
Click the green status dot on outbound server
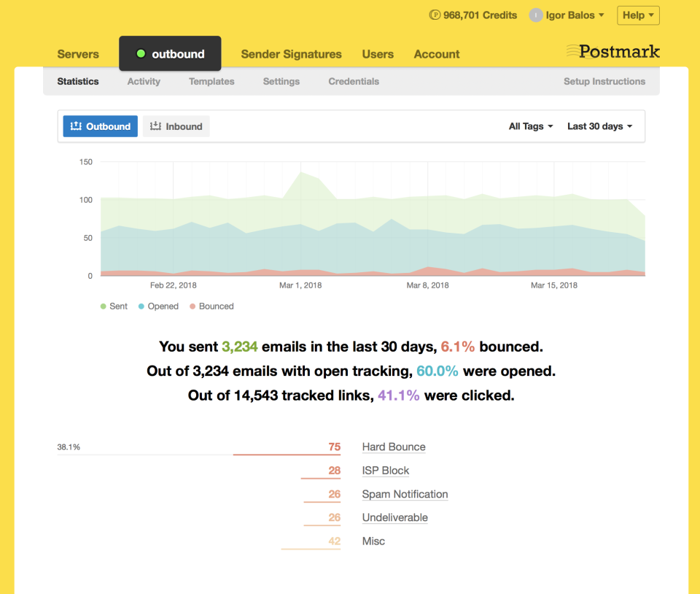pos(141,53)
